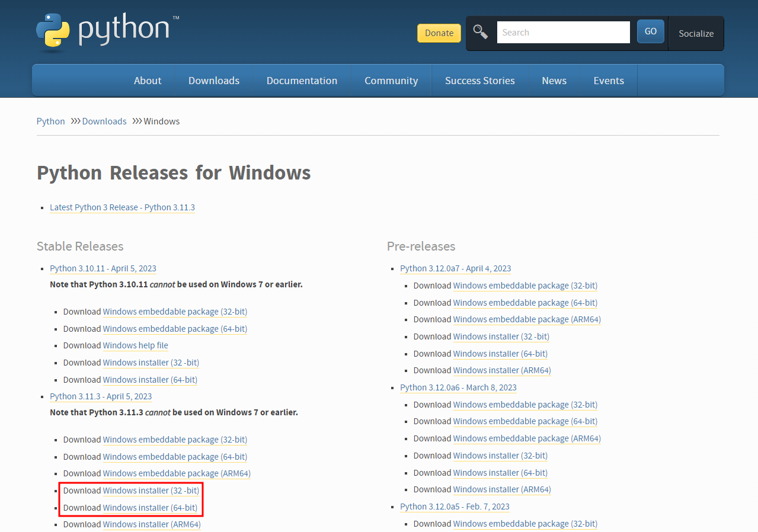Viewport: 758px width, 532px height.
Task: Open Python 3.11.3 - April 5, 2023 release
Action: (101, 396)
